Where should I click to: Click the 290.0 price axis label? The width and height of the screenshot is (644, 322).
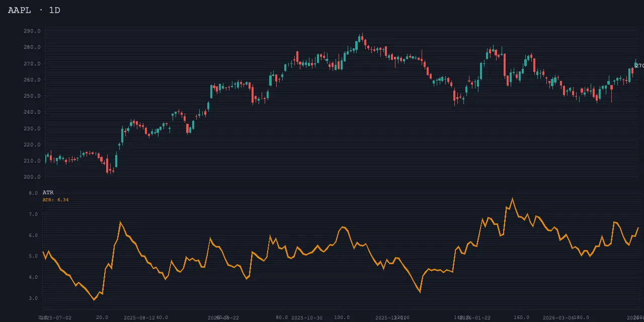[32, 31]
